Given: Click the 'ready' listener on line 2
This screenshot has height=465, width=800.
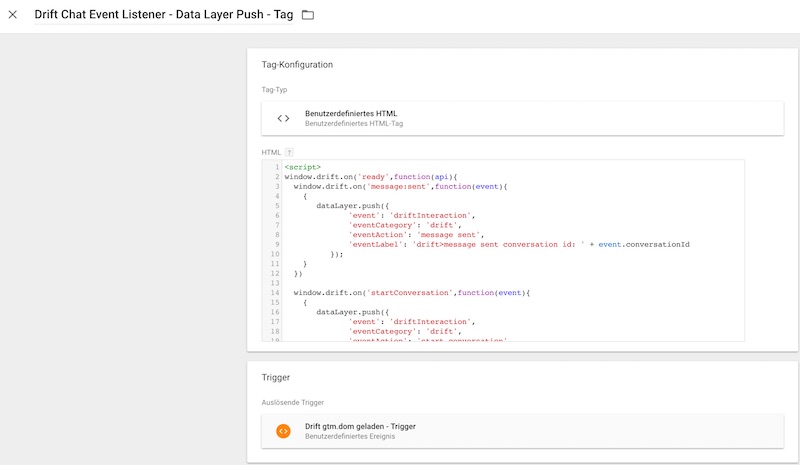Looking at the screenshot, I should [371, 177].
